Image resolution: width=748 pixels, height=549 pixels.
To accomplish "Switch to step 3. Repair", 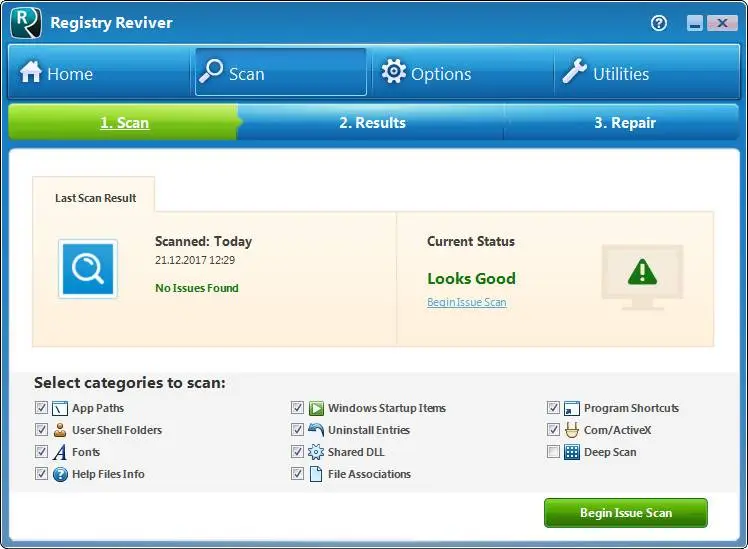I will pos(624,123).
